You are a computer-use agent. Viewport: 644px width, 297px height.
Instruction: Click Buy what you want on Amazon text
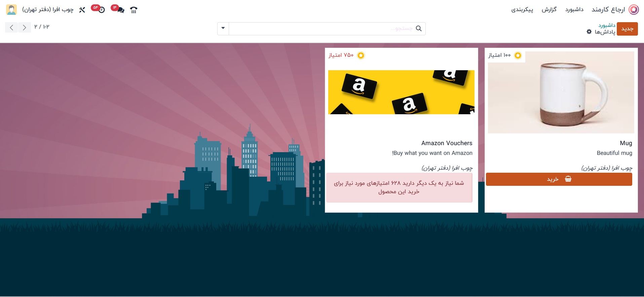(432, 153)
